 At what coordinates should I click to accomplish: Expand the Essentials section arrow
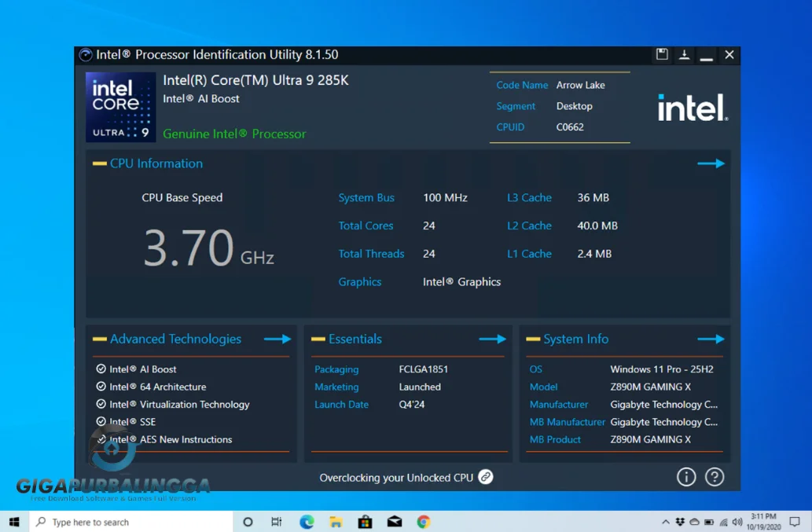pos(492,339)
